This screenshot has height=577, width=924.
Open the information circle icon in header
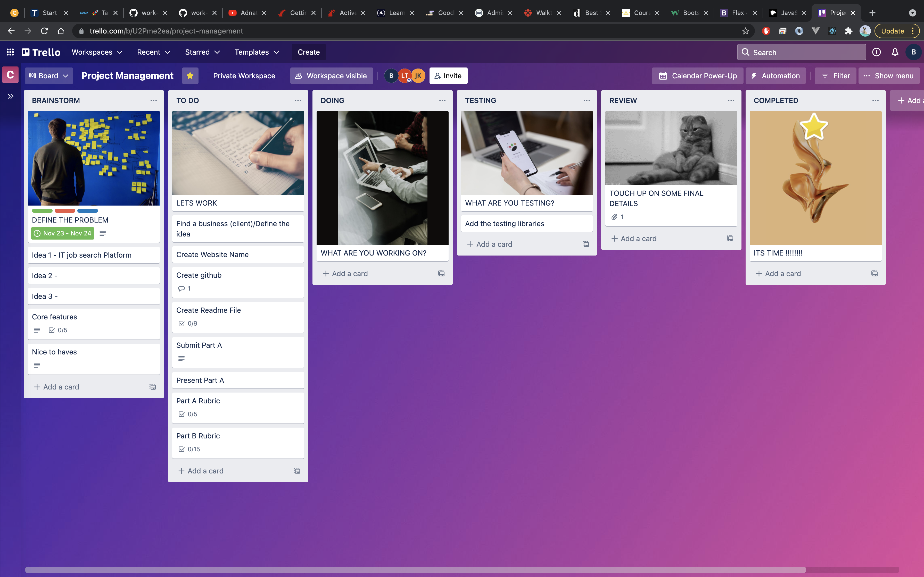[876, 52]
